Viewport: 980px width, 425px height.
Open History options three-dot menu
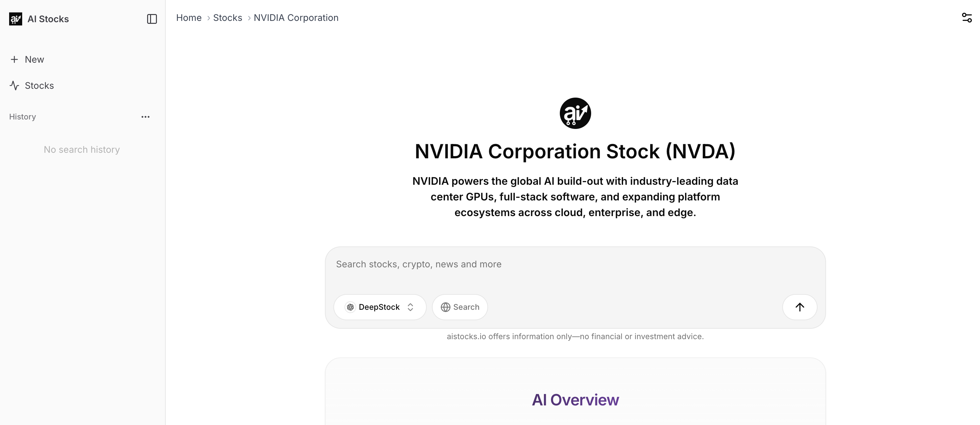click(x=145, y=117)
